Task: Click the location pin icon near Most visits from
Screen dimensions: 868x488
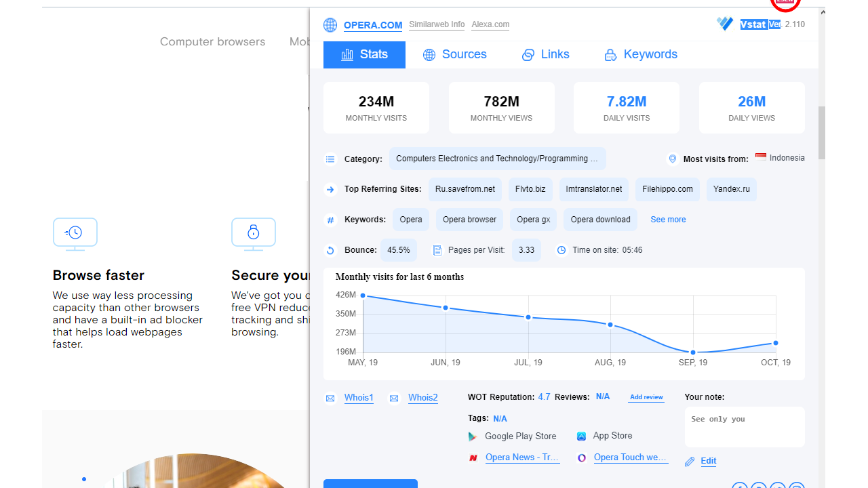Action: [673, 159]
